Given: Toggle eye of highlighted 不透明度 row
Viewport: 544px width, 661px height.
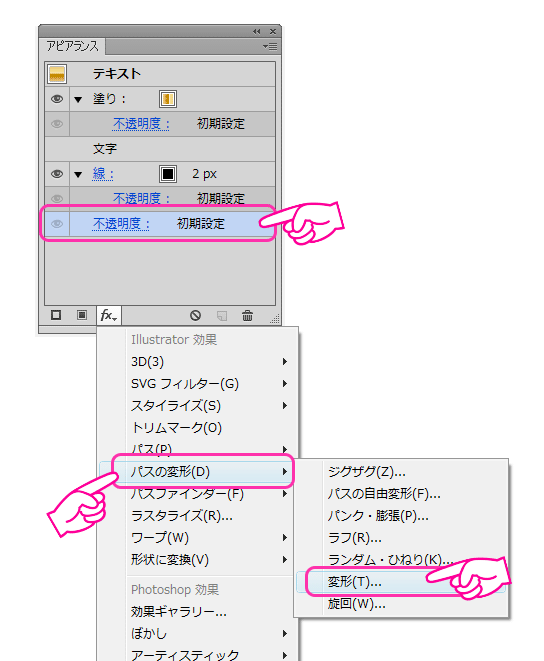Looking at the screenshot, I should (57, 224).
